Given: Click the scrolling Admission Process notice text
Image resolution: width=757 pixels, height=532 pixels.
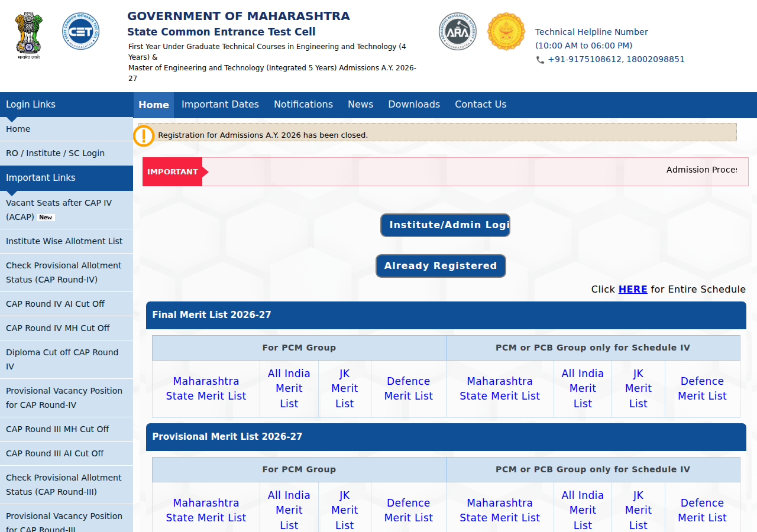Looking at the screenshot, I should pyautogui.click(x=701, y=170).
